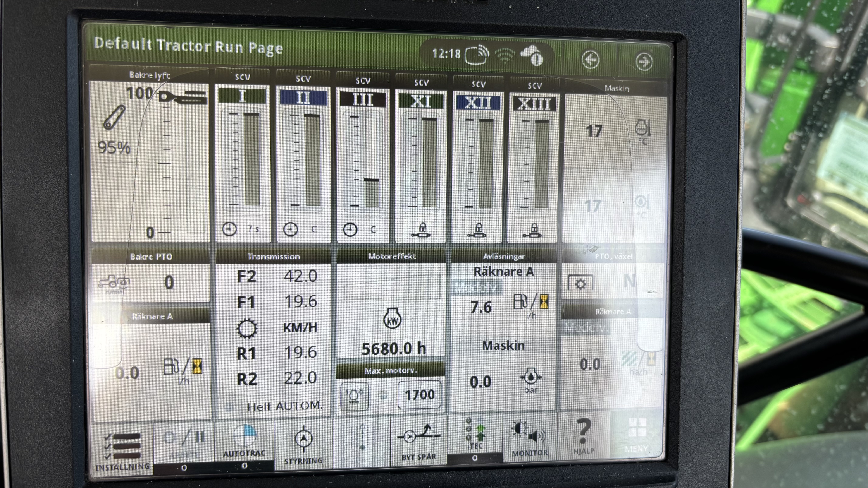
Task: Tap the rear PTO tractor rpm icon
Action: (114, 284)
